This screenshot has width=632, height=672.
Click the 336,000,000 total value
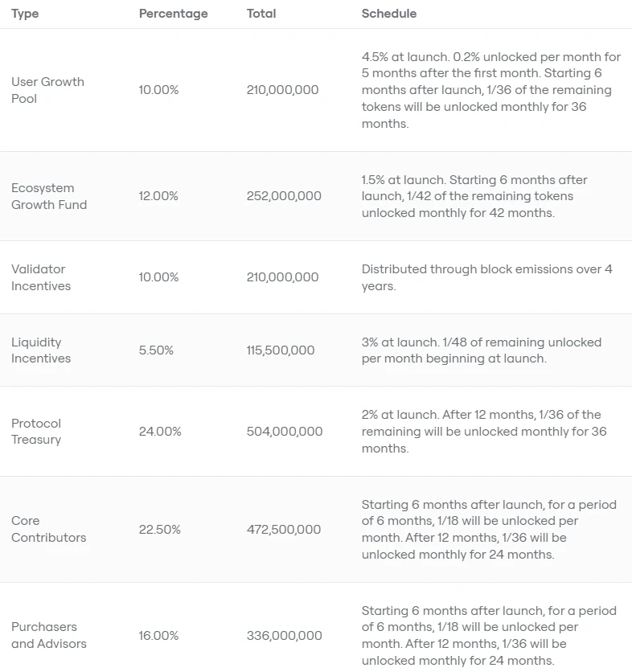284,635
